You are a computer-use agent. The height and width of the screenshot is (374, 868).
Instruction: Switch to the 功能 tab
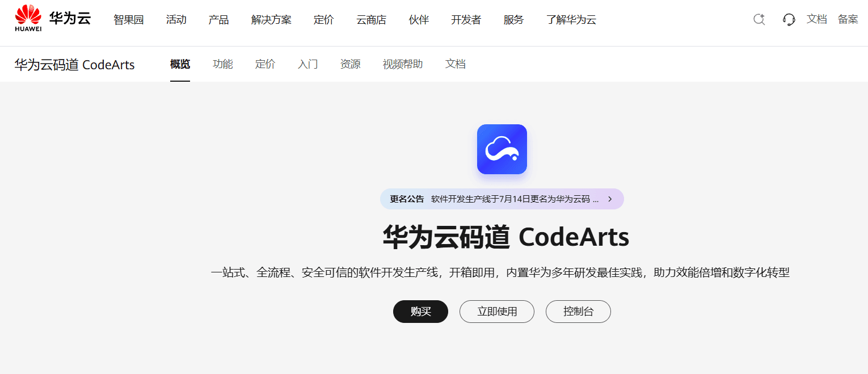point(223,64)
